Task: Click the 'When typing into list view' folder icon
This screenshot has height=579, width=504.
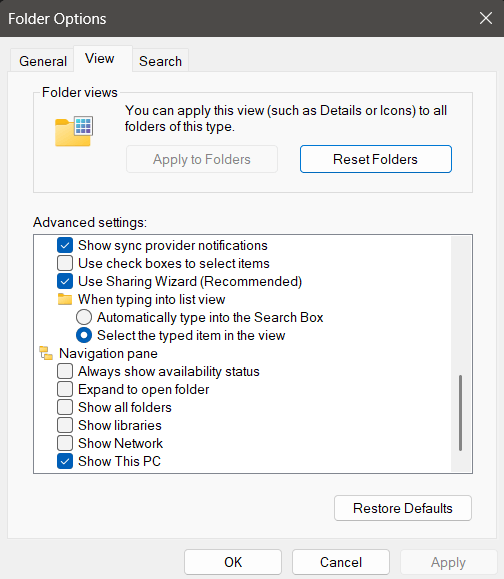Action: click(x=65, y=299)
